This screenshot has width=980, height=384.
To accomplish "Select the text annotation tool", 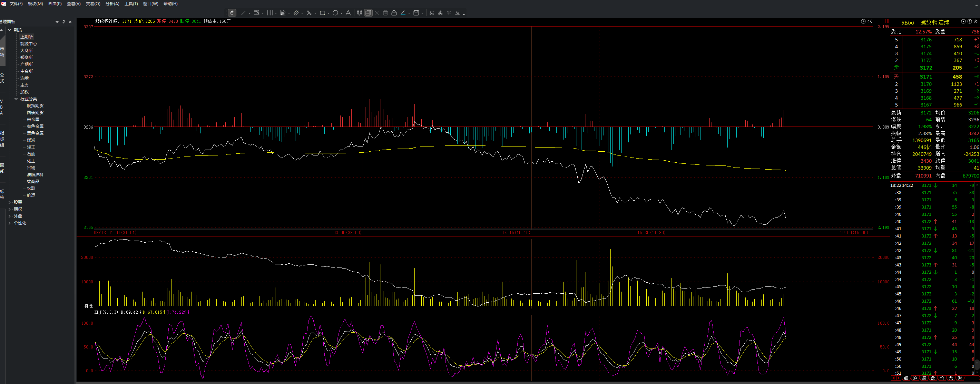I will pos(348,13).
